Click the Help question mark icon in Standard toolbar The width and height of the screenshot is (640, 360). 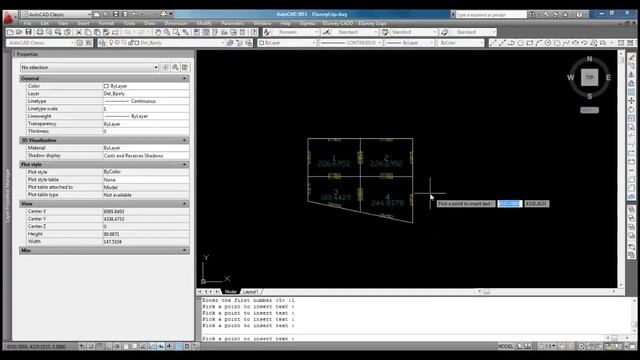(x=254, y=32)
